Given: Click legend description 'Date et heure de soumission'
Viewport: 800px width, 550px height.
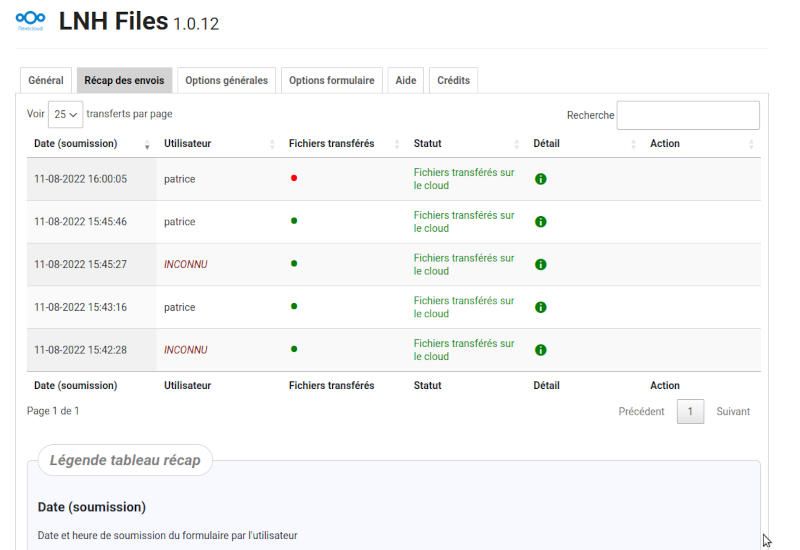Looking at the screenshot, I should (167, 536).
